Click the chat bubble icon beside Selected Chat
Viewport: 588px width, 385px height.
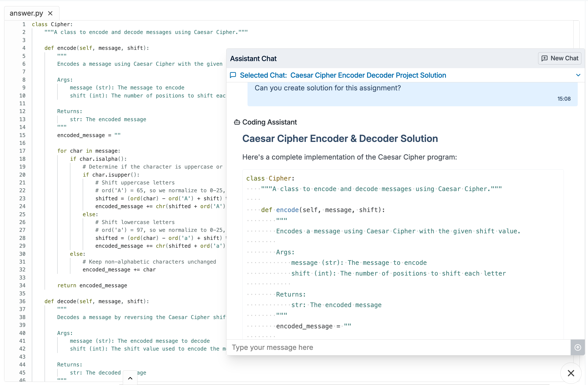233,75
